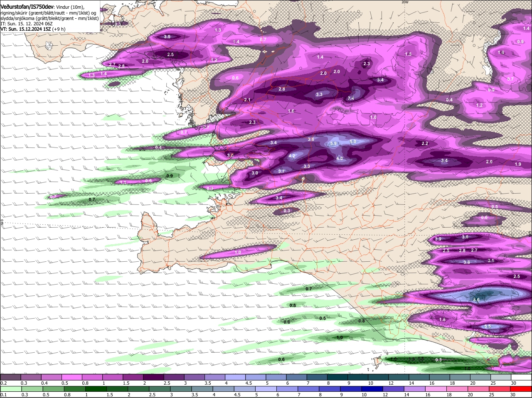Select the 0.1 label of the rain scale

[x=3, y=395]
